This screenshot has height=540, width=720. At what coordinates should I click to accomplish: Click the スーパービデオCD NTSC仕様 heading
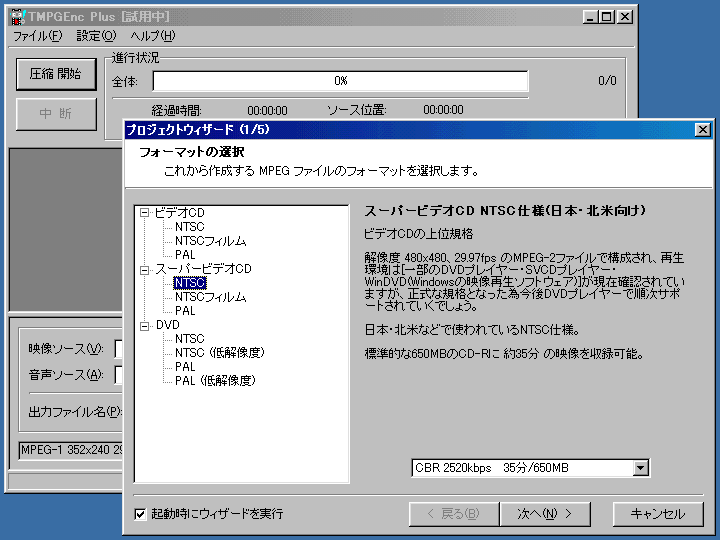[505, 211]
